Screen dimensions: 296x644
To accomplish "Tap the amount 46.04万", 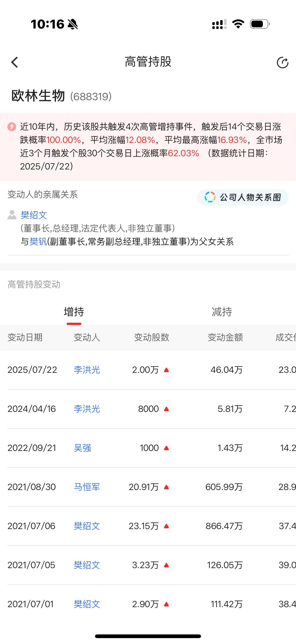I will (227, 370).
